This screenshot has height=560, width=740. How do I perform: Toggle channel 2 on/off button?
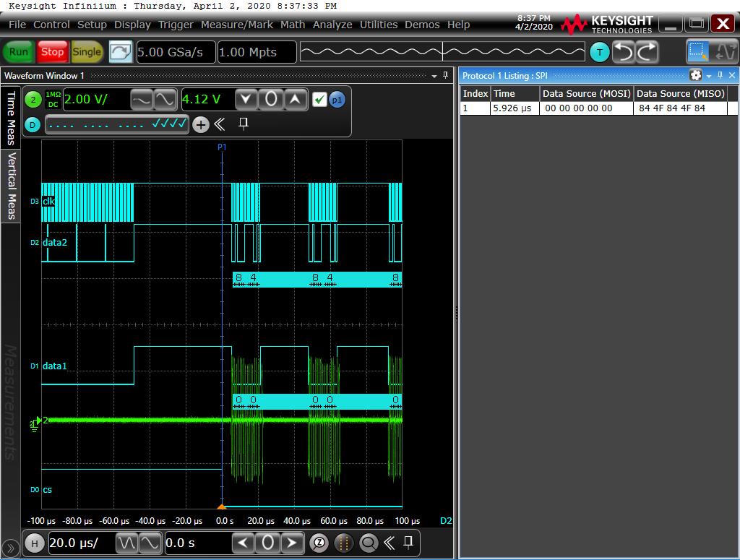[x=33, y=100]
